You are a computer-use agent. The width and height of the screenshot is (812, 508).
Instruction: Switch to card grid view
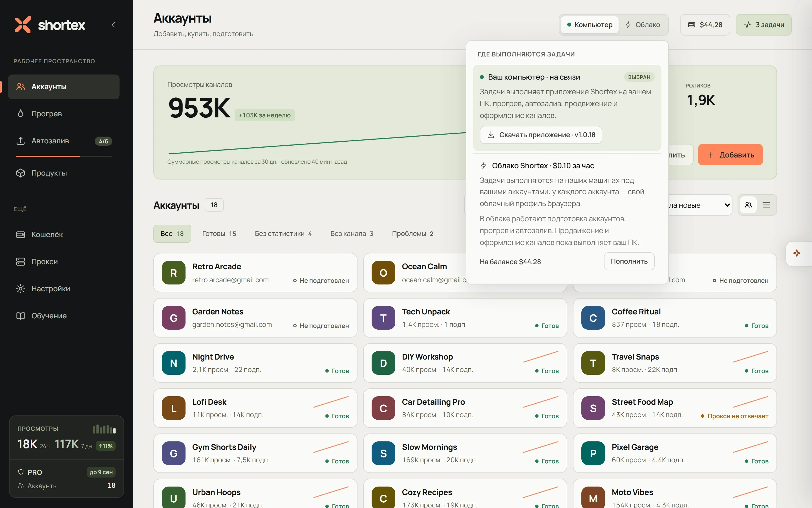click(748, 205)
